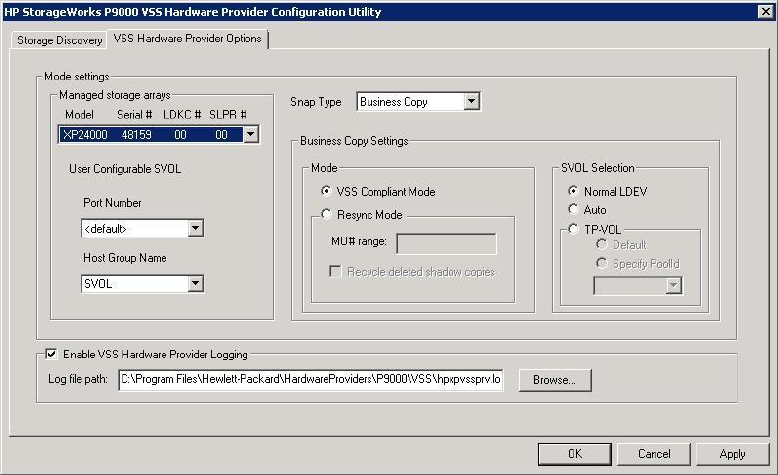Click the MU# range input field
The width and height of the screenshot is (778, 475).
click(x=446, y=244)
